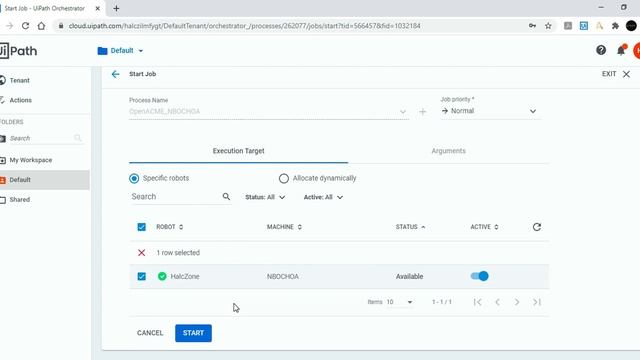Open the browser profile avatar

pos(631,26)
